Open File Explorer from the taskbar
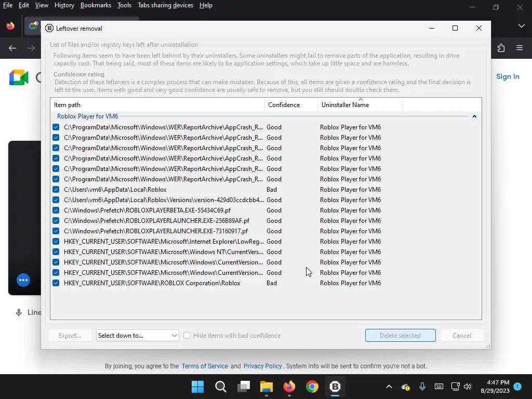The height and width of the screenshot is (399, 532). 267,387
